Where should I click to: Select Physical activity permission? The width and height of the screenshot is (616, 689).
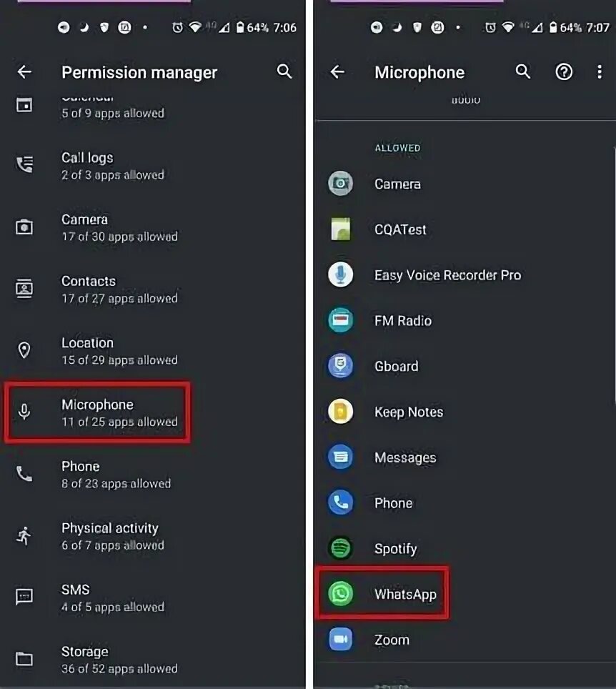click(153, 535)
